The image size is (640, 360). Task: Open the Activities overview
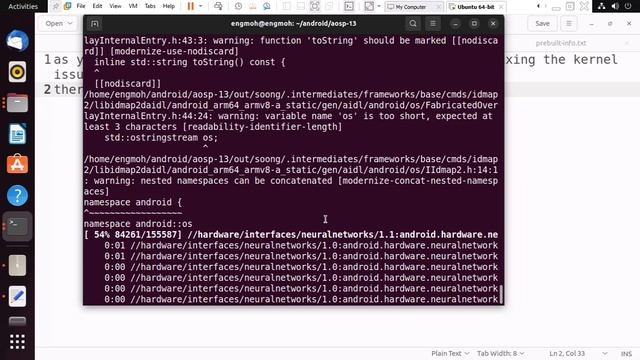click(23, 6)
